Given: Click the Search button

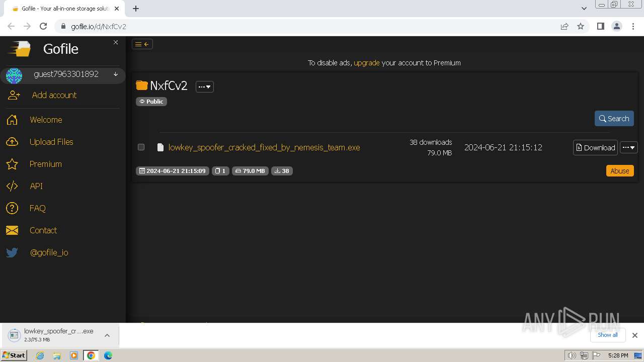Looking at the screenshot, I should pos(614,119).
